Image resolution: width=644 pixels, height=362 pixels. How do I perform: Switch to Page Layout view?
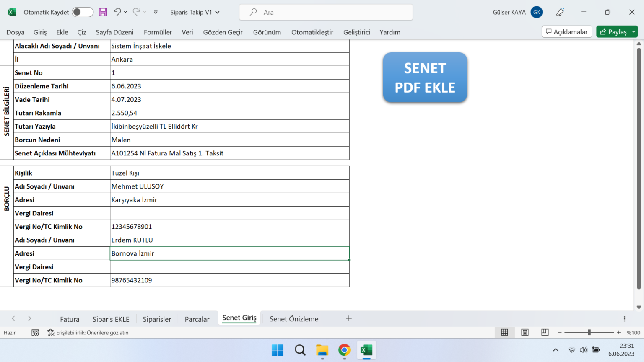click(525, 332)
